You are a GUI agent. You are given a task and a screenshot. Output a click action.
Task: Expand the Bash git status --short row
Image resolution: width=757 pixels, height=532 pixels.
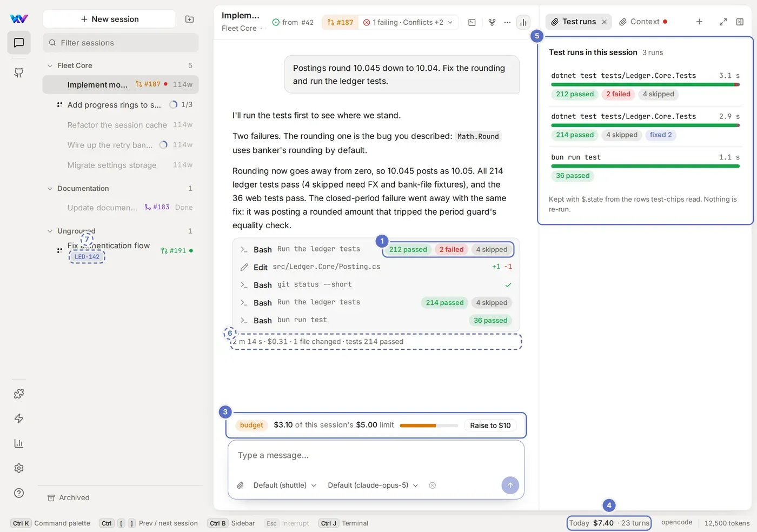point(376,284)
